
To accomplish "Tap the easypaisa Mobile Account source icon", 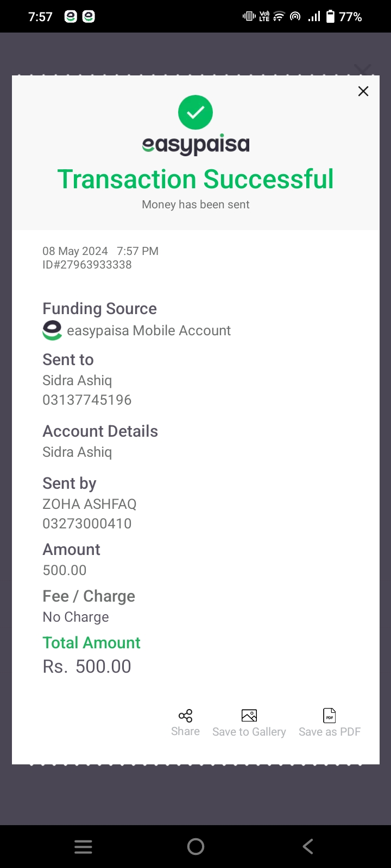I will click(52, 330).
